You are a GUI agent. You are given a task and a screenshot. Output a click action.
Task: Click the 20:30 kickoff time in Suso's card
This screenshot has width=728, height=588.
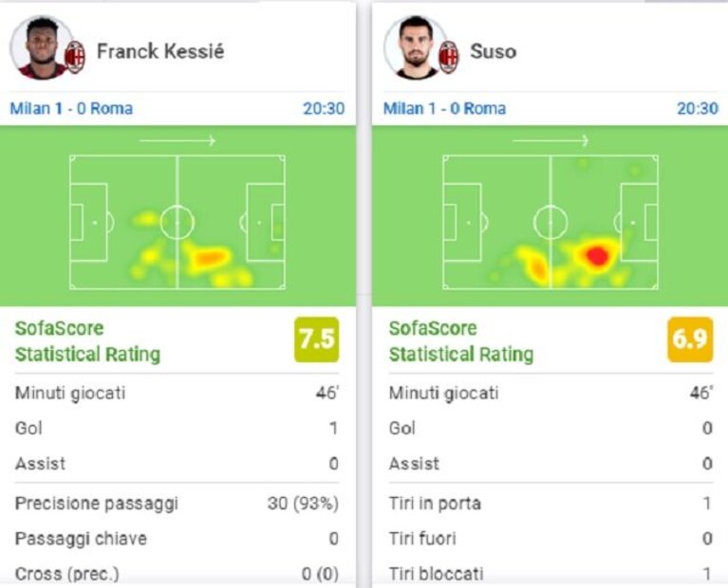(698, 109)
